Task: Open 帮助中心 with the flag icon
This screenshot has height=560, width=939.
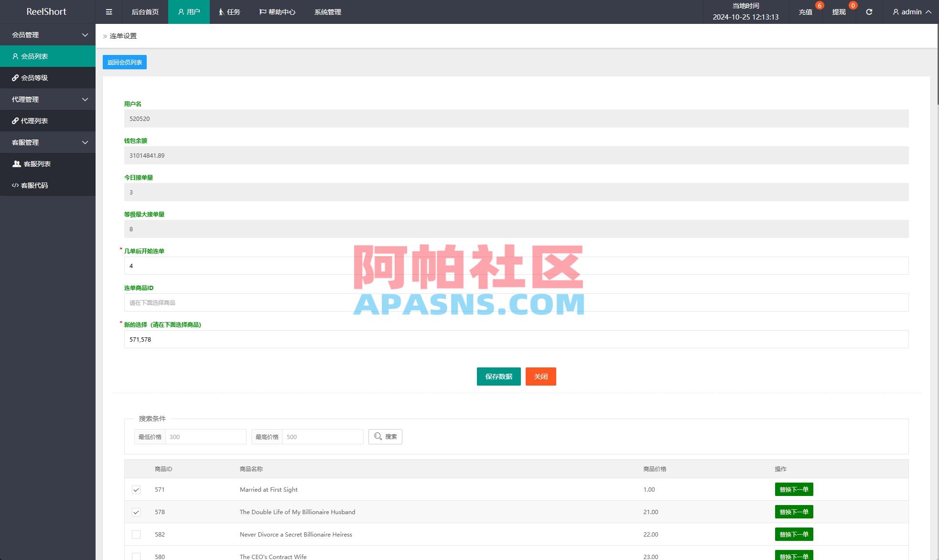Action: click(277, 11)
